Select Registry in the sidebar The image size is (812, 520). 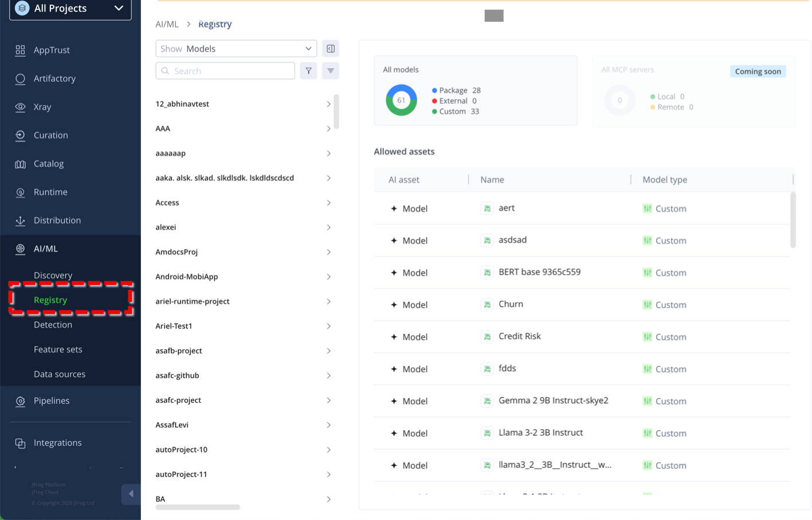tap(50, 300)
